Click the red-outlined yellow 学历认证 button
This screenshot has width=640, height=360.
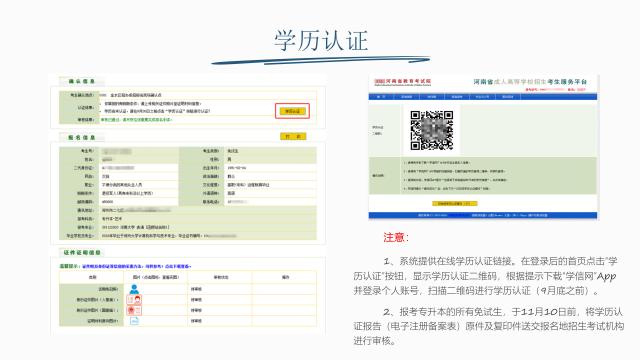[292, 111]
